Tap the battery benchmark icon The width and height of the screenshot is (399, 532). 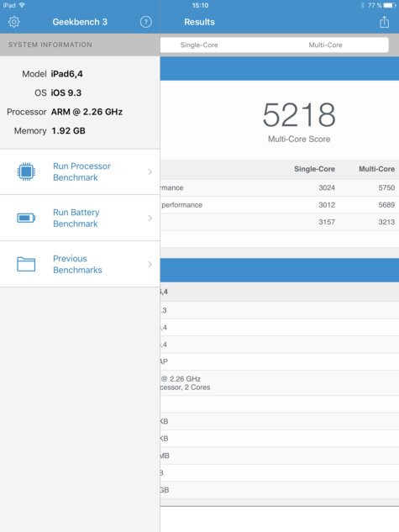(x=26, y=218)
